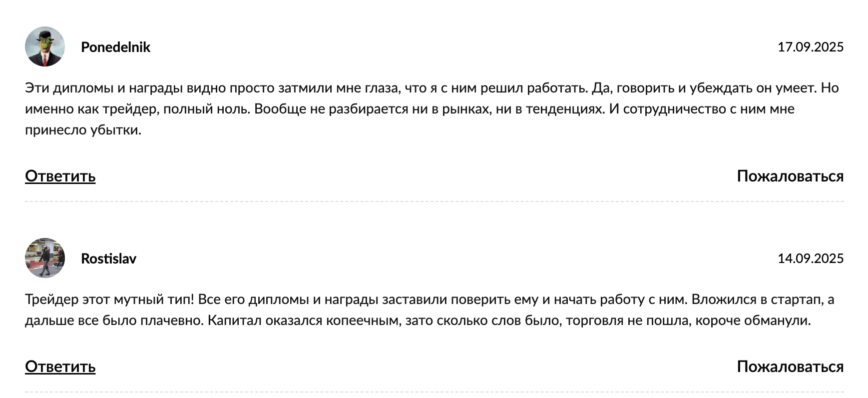Report Ponedelnik's comment with Пожаловаться
This screenshot has width=868, height=398.
pyautogui.click(x=790, y=176)
